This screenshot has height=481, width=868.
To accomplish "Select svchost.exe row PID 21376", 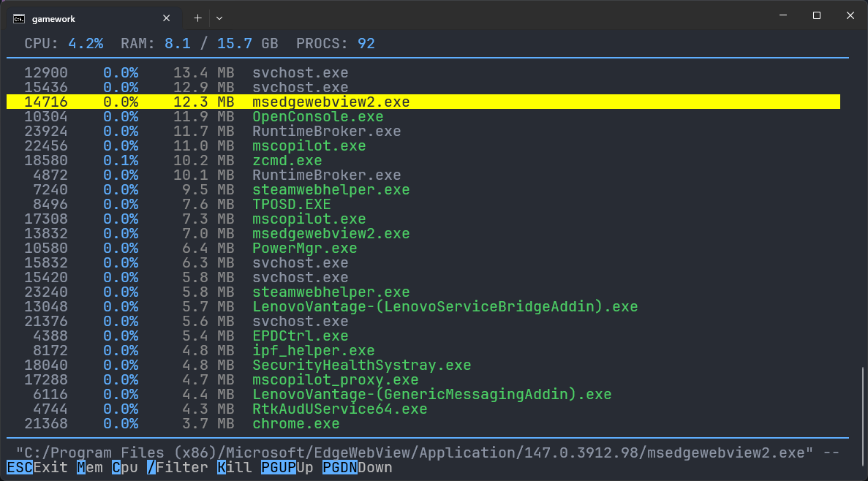I will pos(423,321).
